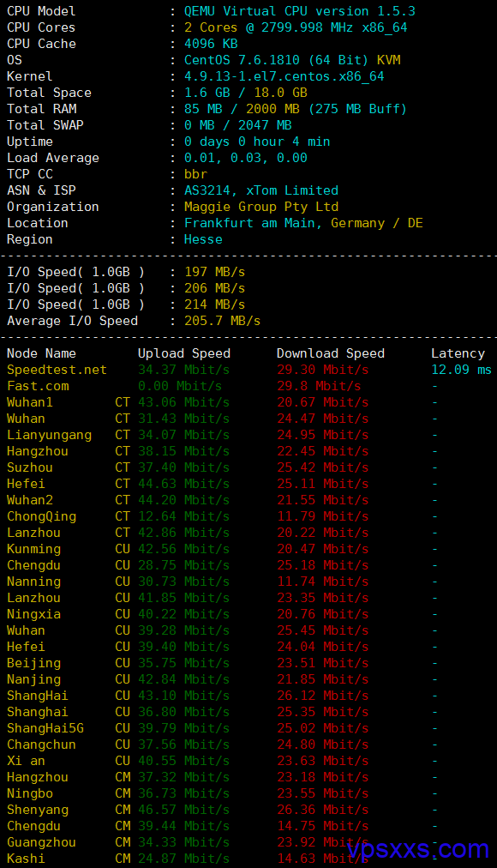Select the "Lianyungang" node name
The width and height of the screenshot is (497, 868).
tap(49, 435)
